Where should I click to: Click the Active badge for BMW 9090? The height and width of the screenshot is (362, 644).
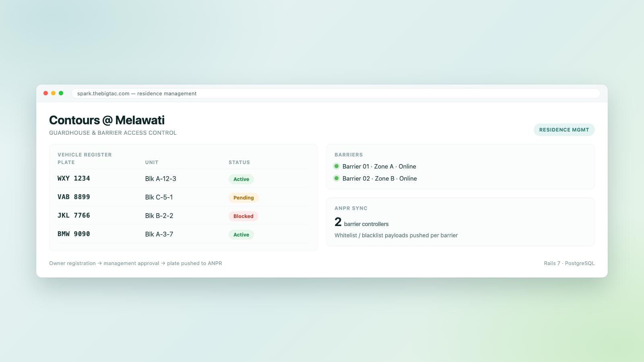(241, 234)
